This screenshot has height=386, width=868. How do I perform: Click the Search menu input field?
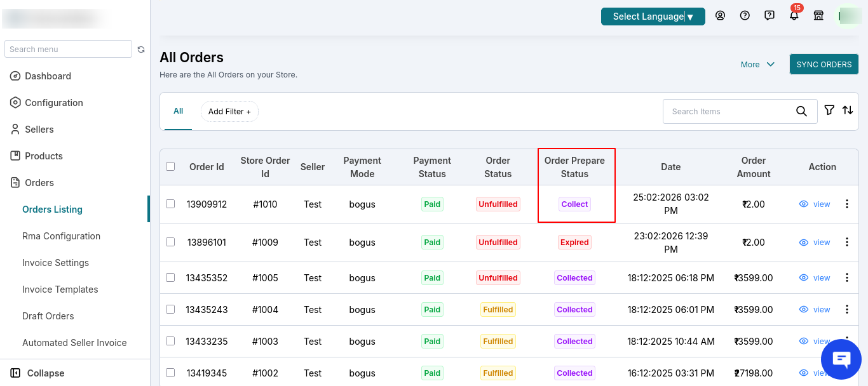coord(68,49)
